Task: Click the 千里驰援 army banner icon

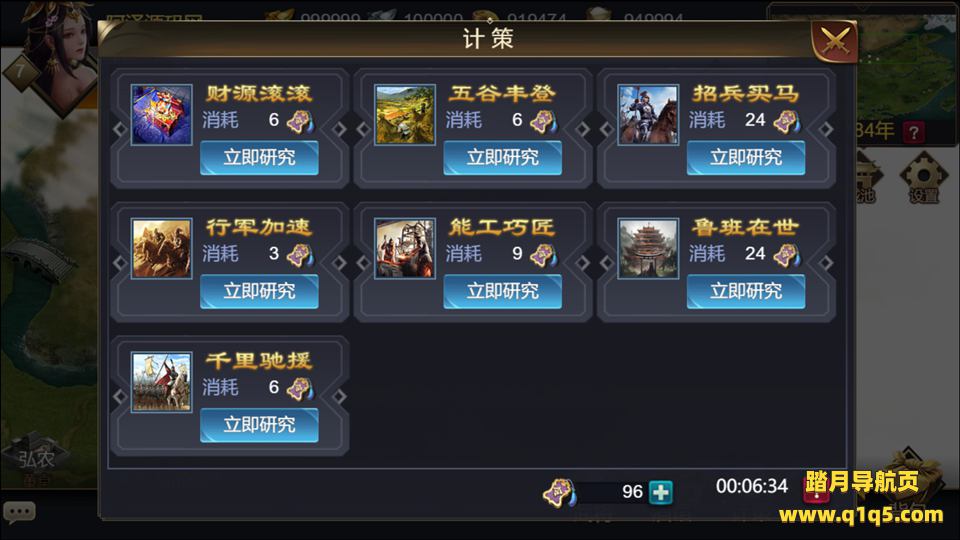Action: click(x=162, y=382)
